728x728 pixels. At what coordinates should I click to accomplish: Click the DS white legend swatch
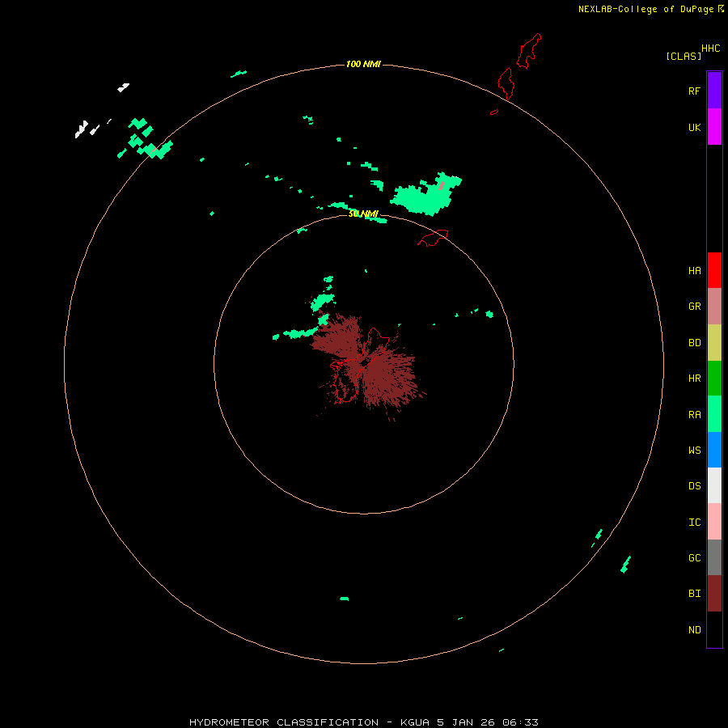click(714, 485)
